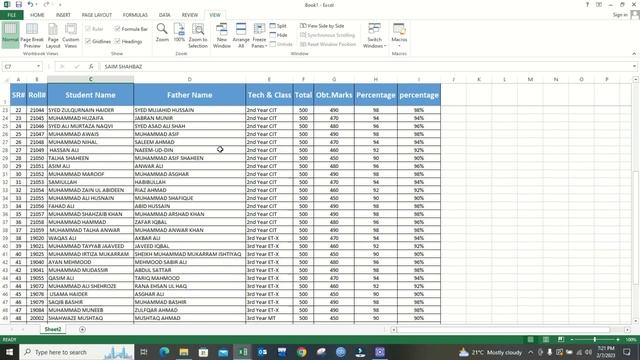
Task: Click the Windows search box
Action: 77,352
